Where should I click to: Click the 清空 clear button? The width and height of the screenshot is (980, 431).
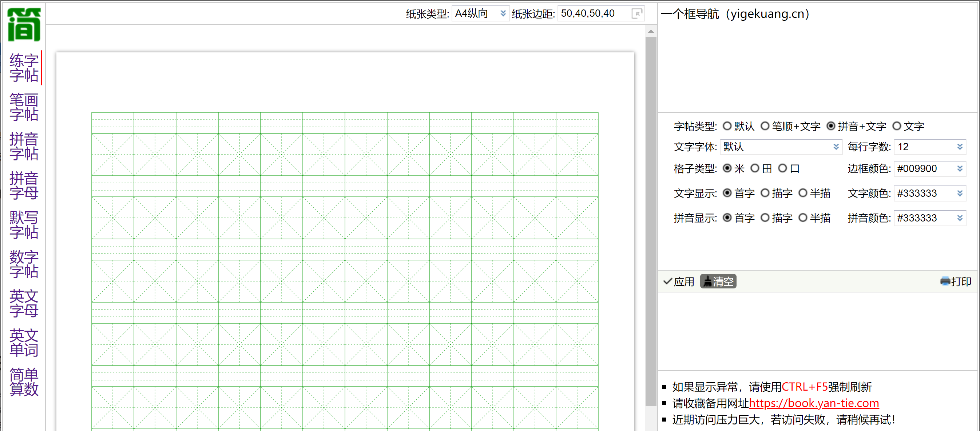pos(718,282)
